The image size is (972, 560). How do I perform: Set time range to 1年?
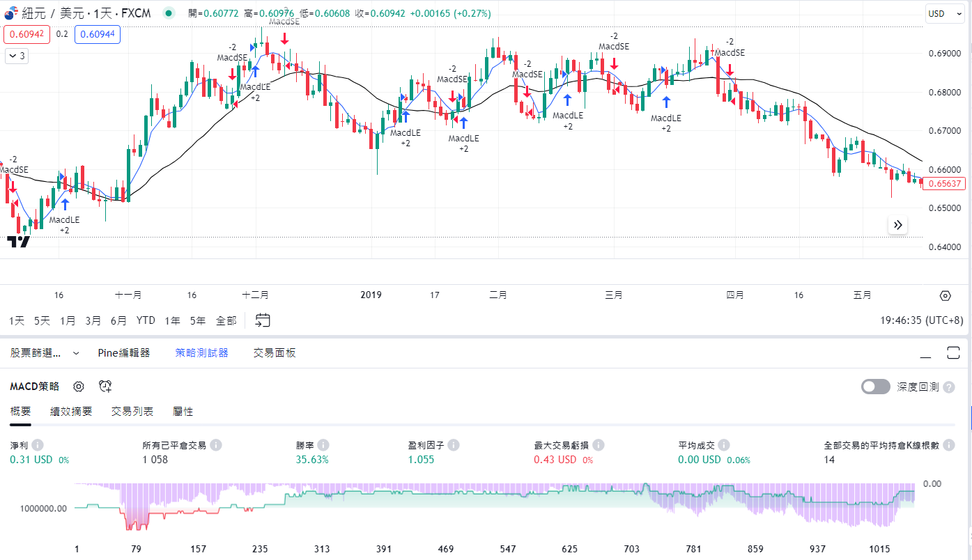tap(172, 320)
